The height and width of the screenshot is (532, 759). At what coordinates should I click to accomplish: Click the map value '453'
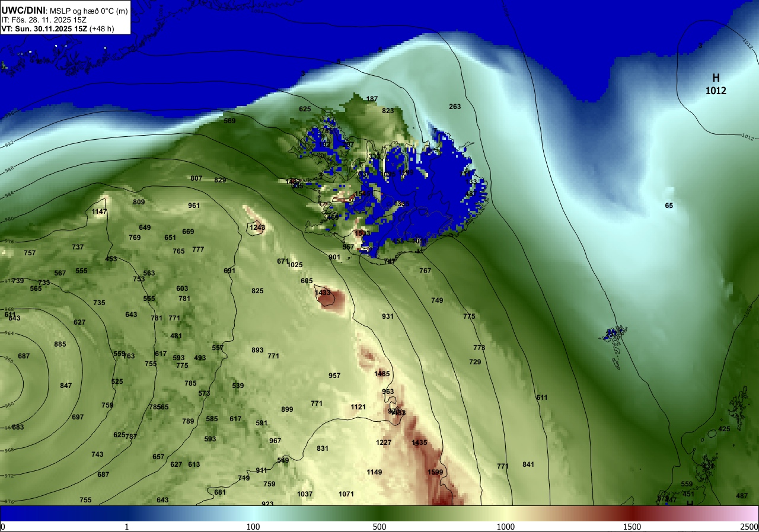click(111, 259)
